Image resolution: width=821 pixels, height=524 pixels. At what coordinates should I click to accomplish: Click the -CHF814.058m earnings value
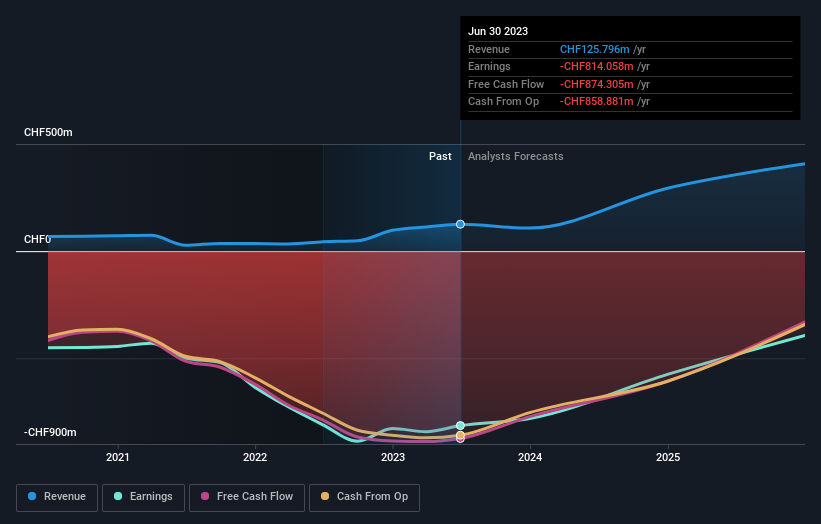coord(596,66)
